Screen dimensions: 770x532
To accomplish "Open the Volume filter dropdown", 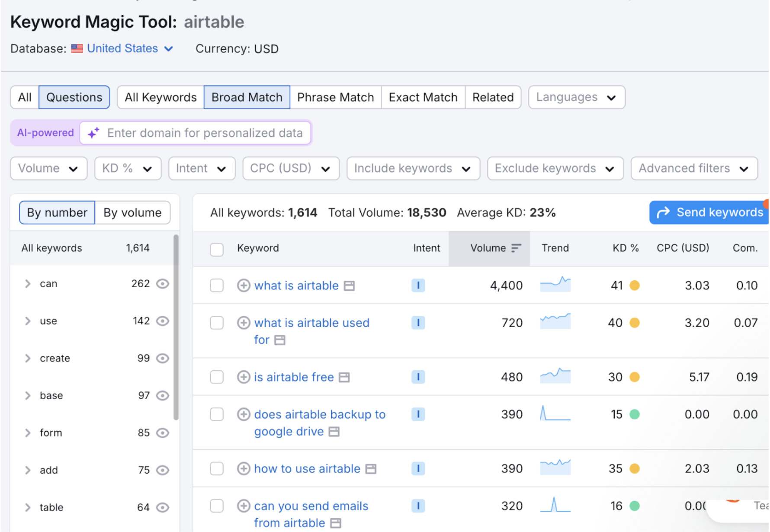I will pyautogui.click(x=49, y=168).
